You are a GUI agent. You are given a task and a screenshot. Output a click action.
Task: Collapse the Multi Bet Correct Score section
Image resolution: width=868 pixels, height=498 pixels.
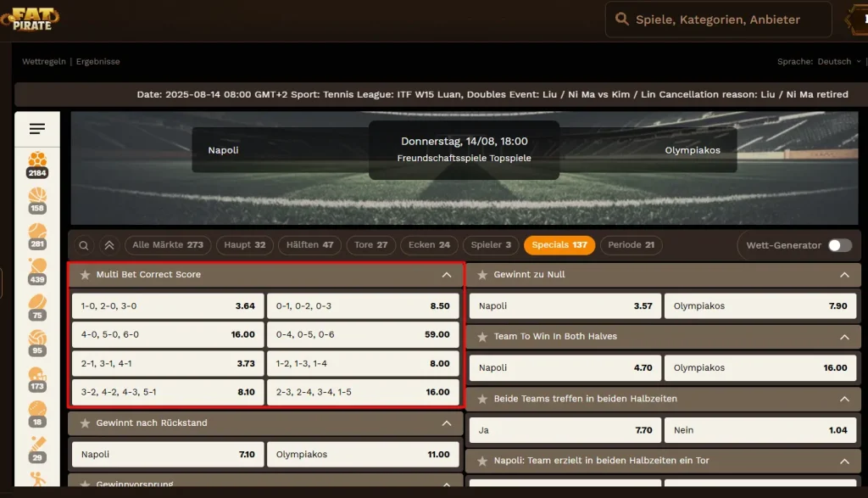[447, 275]
